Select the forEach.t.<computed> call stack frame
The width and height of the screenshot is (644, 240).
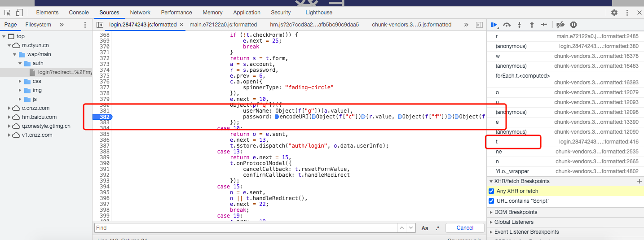565,79
